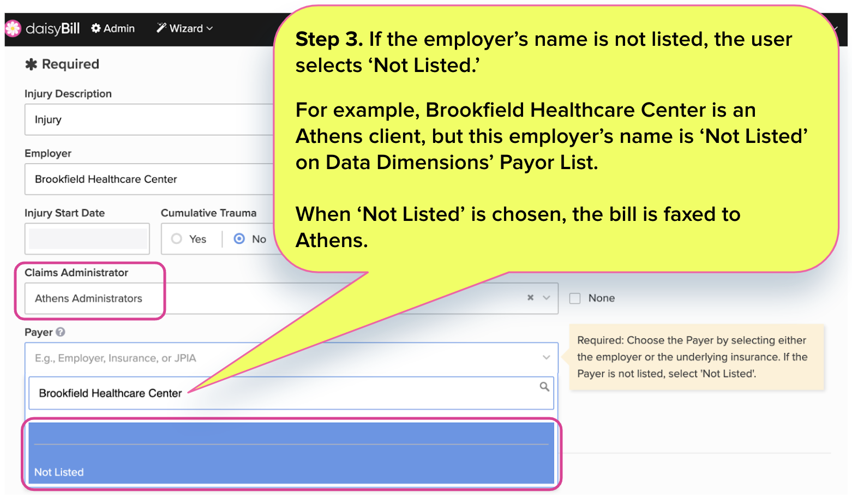Viewport: 852px width, 504px height.
Task: Click the Injury Description field
Action: tap(149, 119)
